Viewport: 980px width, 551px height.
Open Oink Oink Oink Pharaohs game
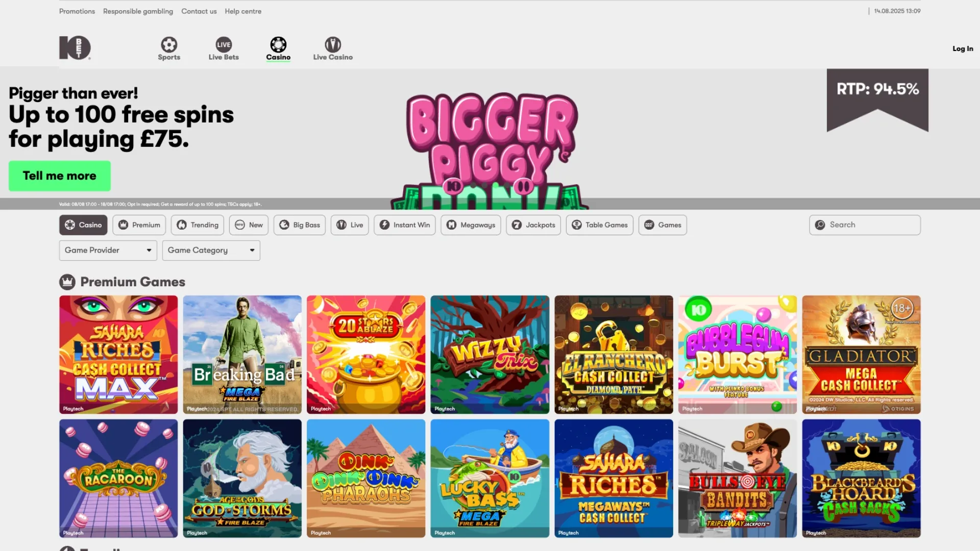click(366, 479)
